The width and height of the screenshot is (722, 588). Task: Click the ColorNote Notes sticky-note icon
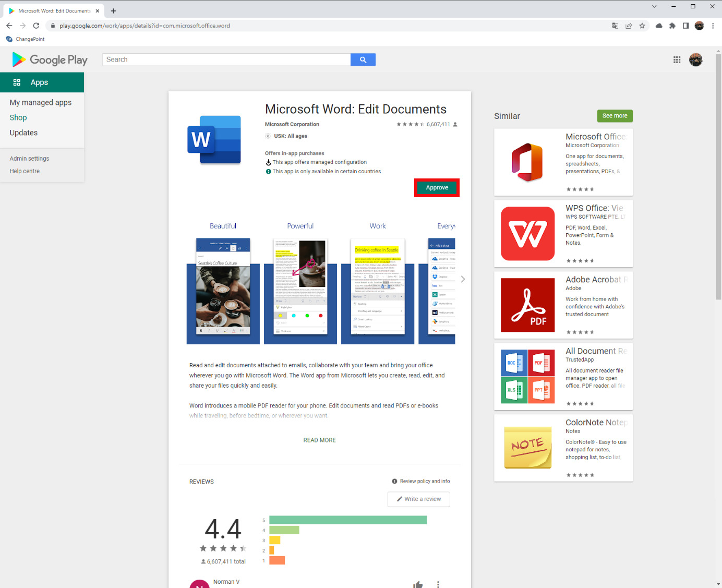(x=527, y=447)
